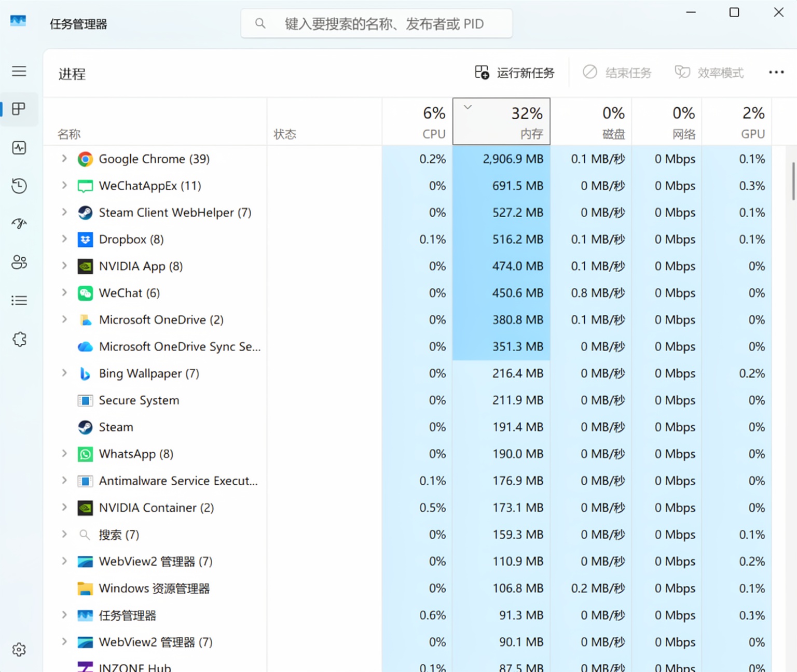Viewport: 797px width, 672px height.
Task: Sort by the 状态 column header
Action: click(x=325, y=122)
